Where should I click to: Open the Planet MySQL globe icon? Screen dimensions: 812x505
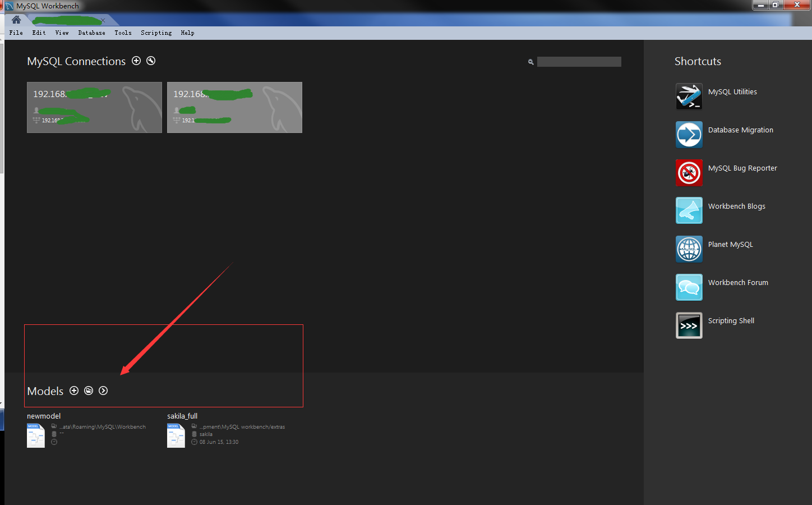click(689, 249)
